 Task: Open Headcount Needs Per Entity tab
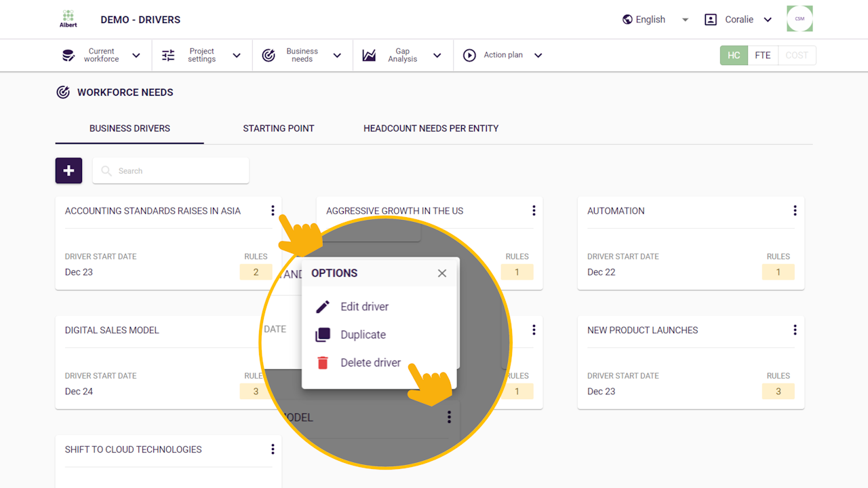[x=431, y=128]
